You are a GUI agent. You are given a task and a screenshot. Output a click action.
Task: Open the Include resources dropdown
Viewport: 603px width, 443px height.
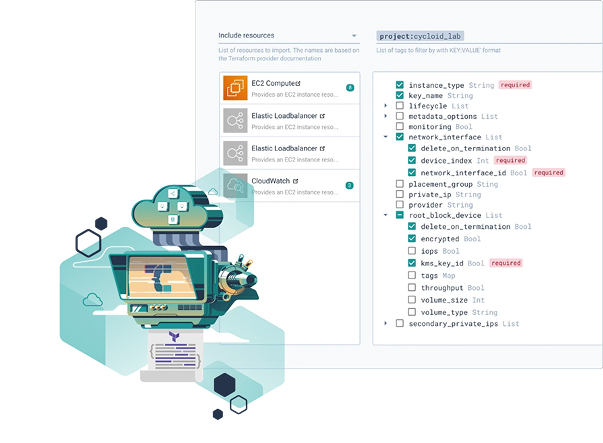288,35
